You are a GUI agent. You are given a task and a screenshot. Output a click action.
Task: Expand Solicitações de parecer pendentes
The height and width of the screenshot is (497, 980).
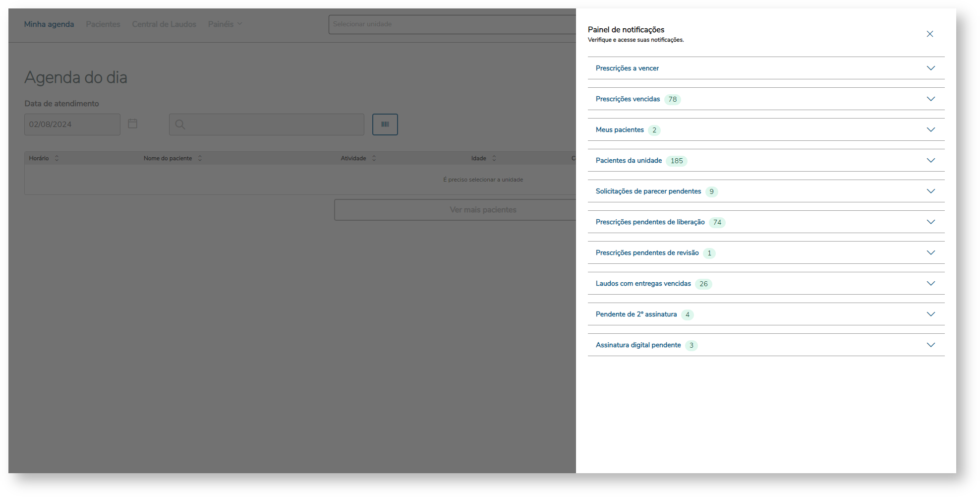coord(766,191)
